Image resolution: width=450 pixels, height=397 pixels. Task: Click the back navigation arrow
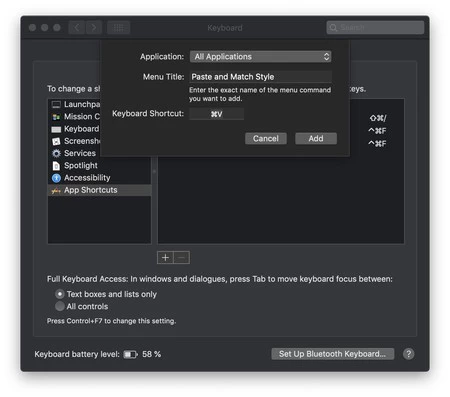click(x=77, y=27)
